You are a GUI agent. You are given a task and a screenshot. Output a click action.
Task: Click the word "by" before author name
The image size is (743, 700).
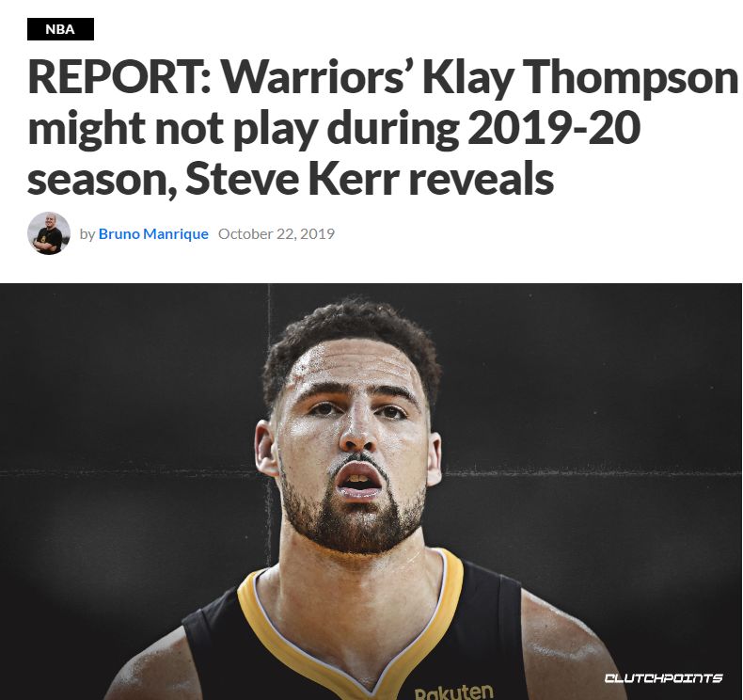pyautogui.click(x=87, y=234)
